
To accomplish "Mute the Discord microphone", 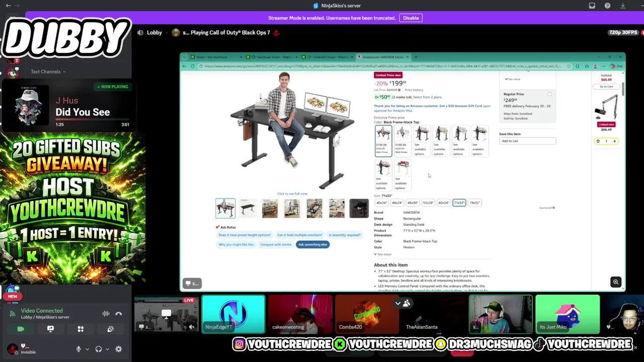I will (78, 349).
